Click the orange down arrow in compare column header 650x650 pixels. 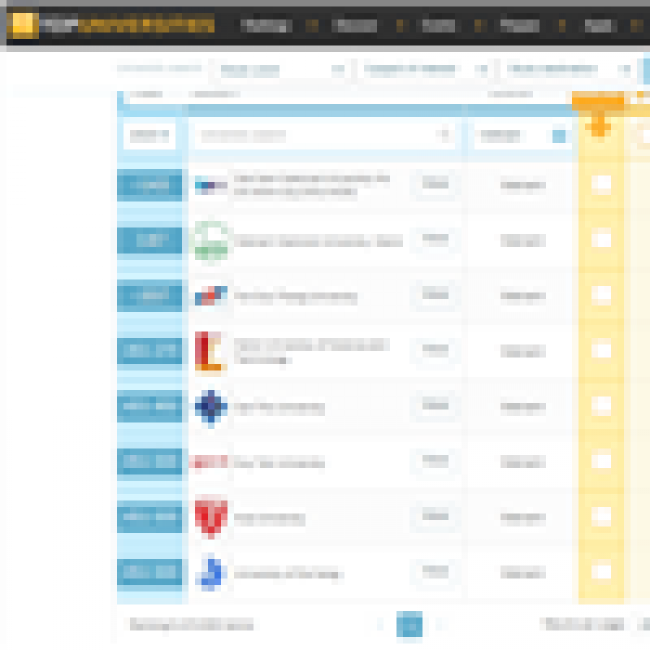point(600,127)
